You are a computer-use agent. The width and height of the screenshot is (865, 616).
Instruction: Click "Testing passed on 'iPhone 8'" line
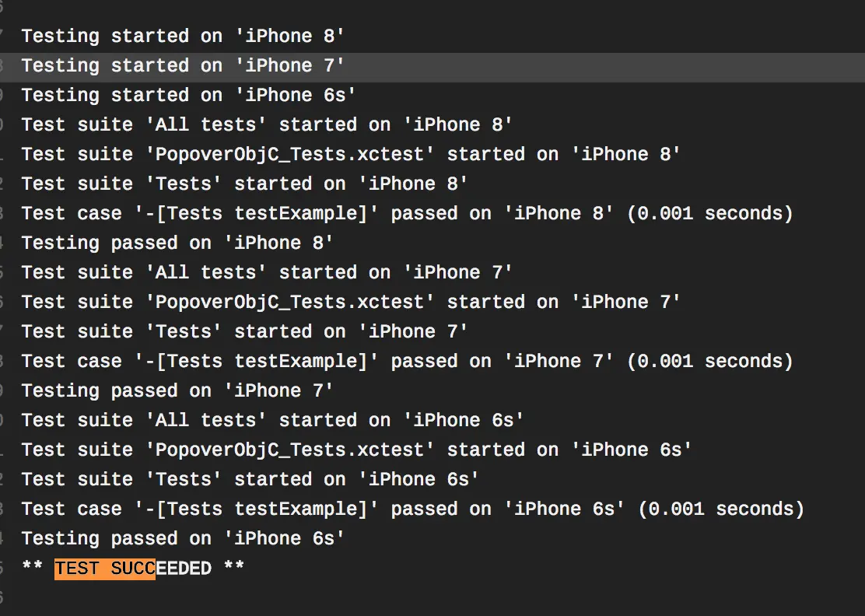pos(177,243)
